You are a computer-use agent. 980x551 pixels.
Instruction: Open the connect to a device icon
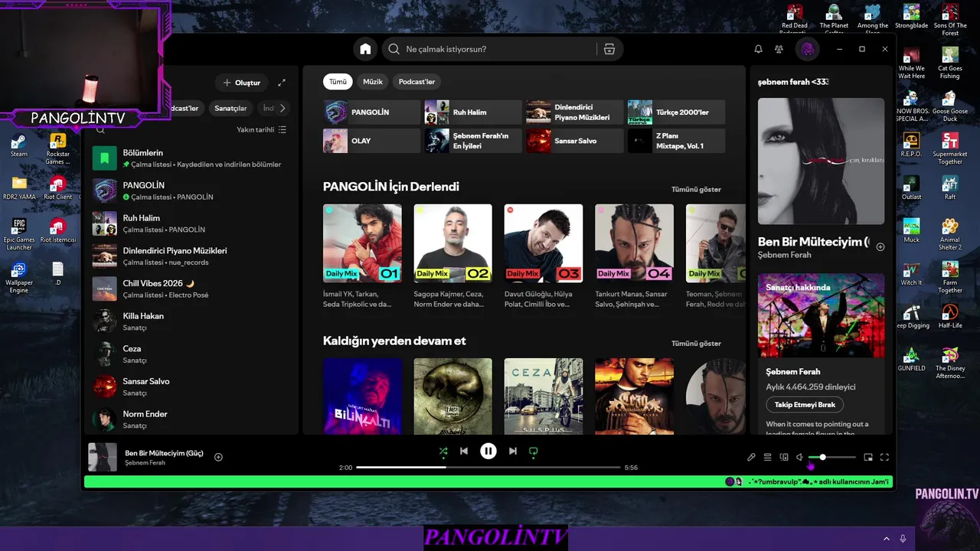point(784,457)
